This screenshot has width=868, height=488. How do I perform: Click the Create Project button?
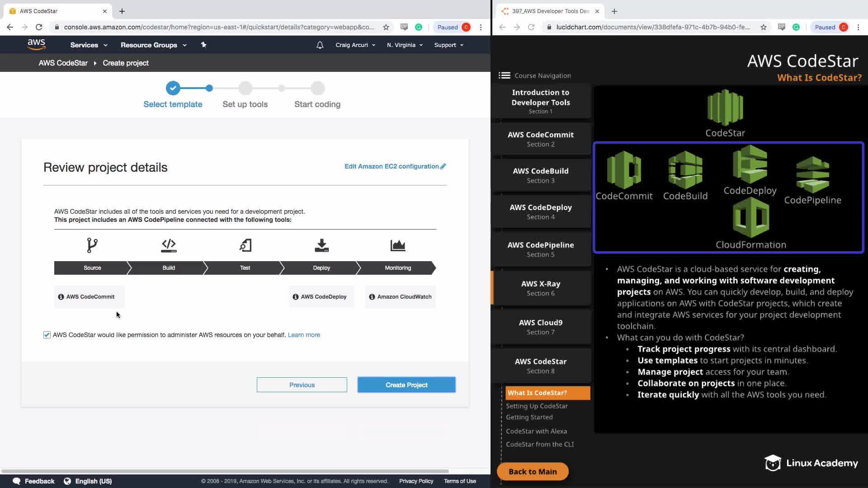point(406,385)
